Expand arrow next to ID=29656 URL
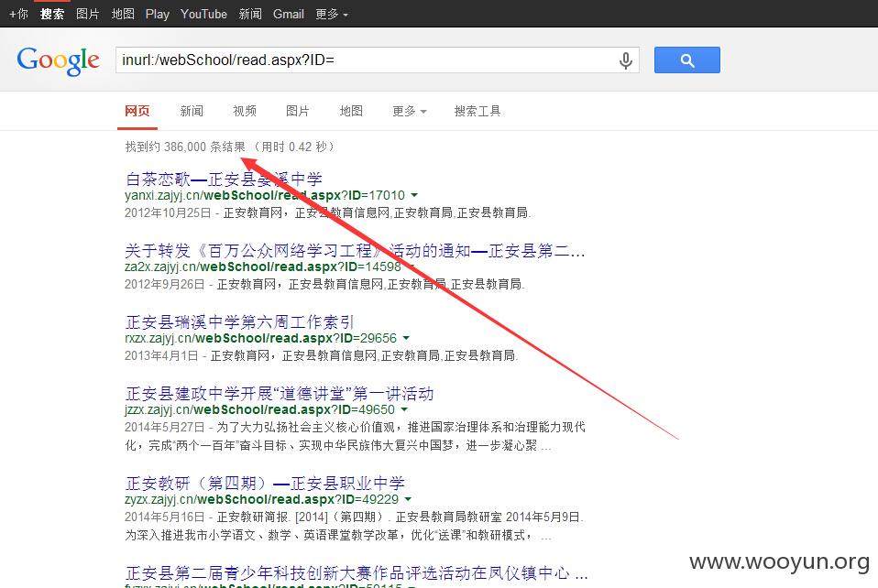The image size is (878, 588). click(x=406, y=338)
